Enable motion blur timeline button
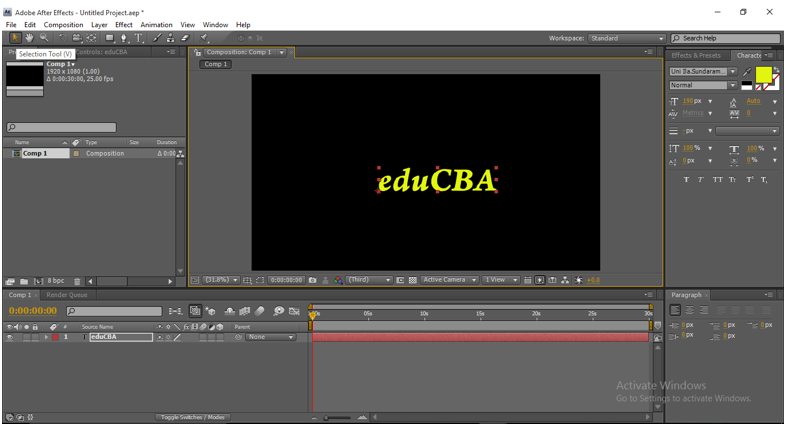 (259, 311)
